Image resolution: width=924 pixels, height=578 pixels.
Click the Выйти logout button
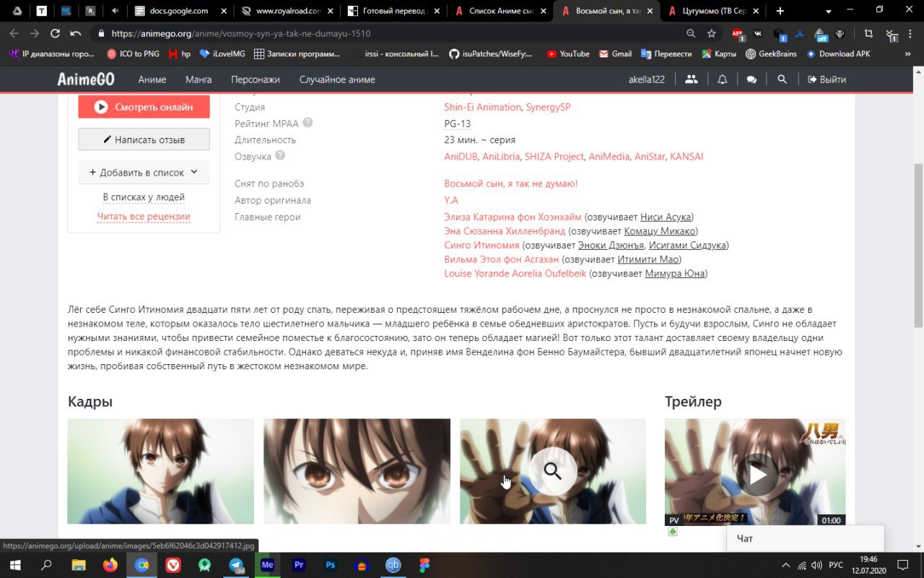pos(827,79)
